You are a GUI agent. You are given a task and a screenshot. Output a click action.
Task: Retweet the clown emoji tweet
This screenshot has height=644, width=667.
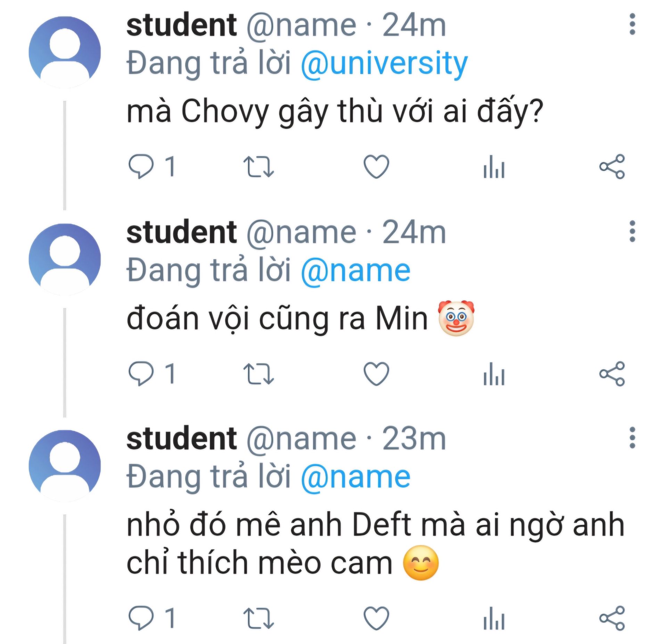(x=258, y=374)
